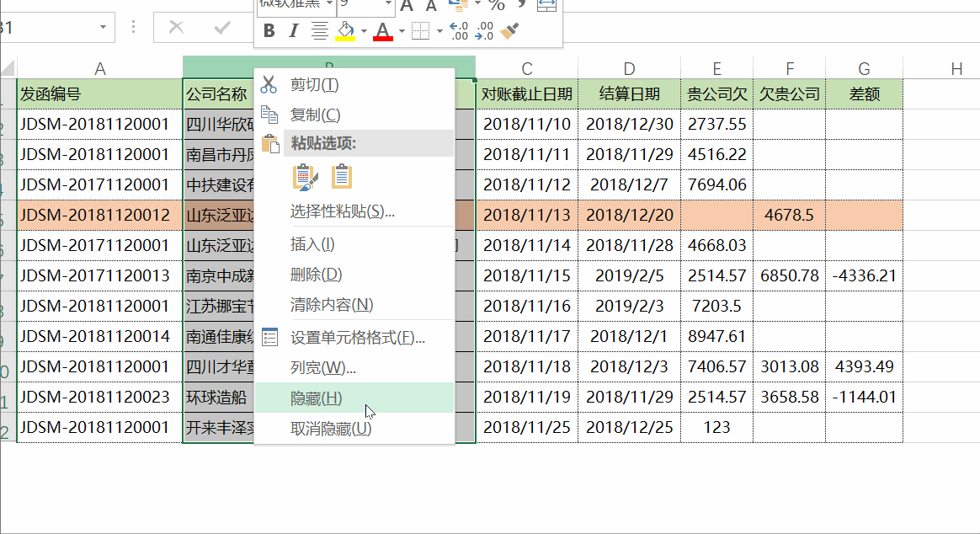The image size is (980, 534).
Task: Open 选择性粘贴(S)... dialog
Action: (354, 211)
